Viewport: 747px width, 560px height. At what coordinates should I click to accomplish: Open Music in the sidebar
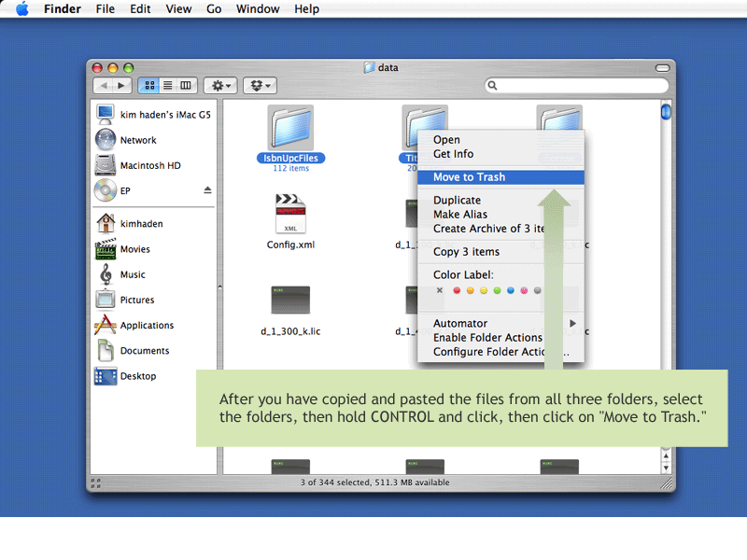pyautogui.click(x=153, y=274)
